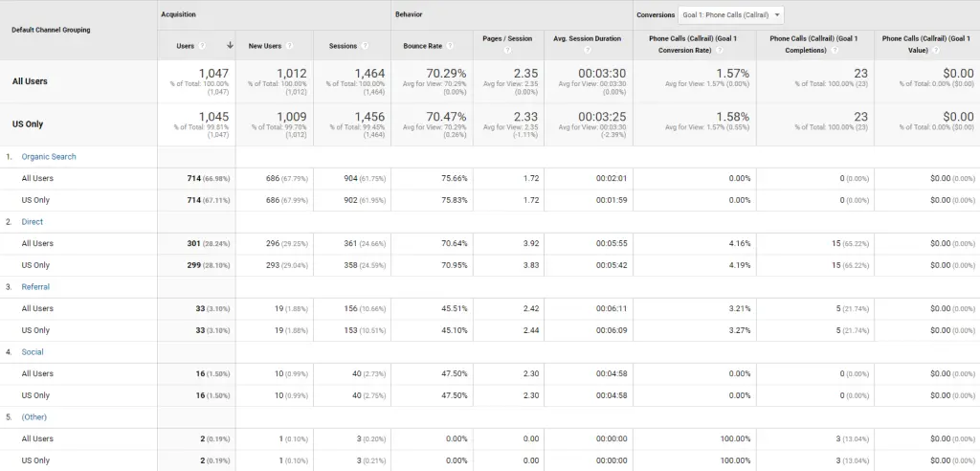The width and height of the screenshot is (980, 471).
Task: Click the Organic Search bounce rate 75.66%
Action: click(454, 178)
